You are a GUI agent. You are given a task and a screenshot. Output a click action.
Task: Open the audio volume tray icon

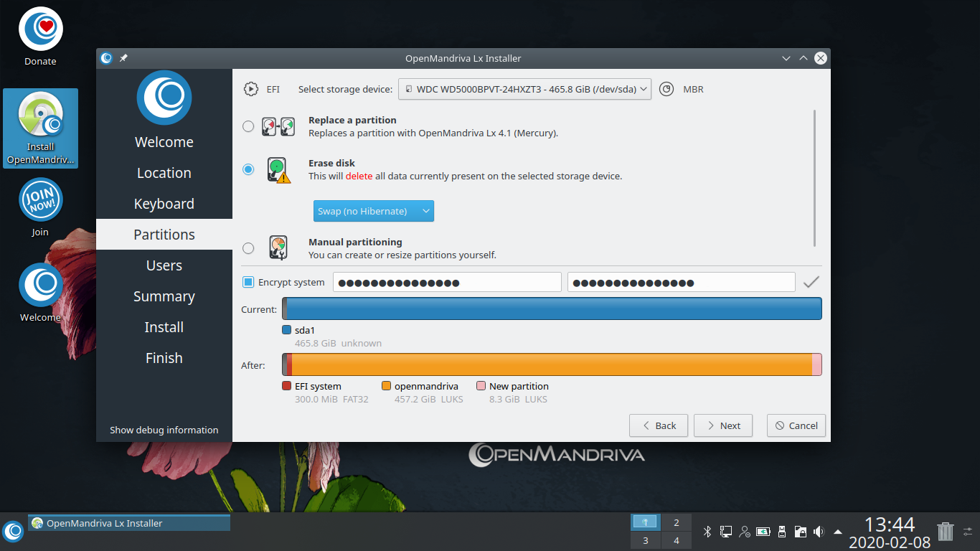click(x=819, y=532)
